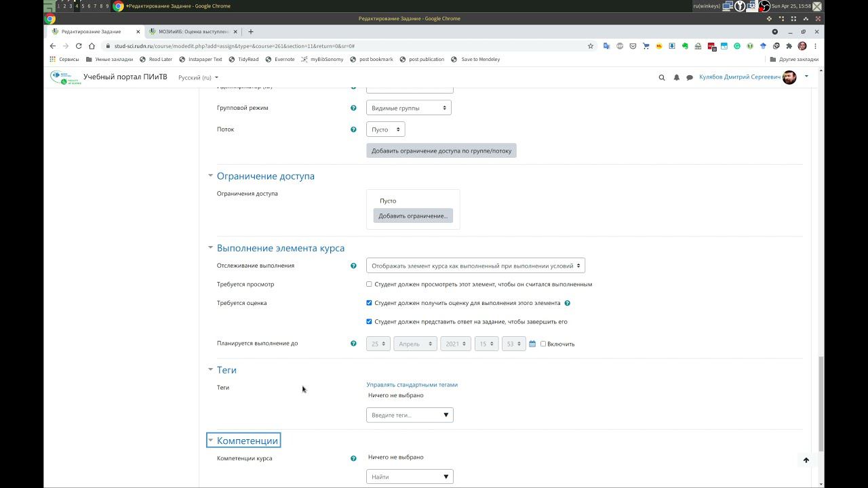The image size is (868, 488).
Task: Open the Отслеживание выполнения dropdown
Action: (475, 266)
